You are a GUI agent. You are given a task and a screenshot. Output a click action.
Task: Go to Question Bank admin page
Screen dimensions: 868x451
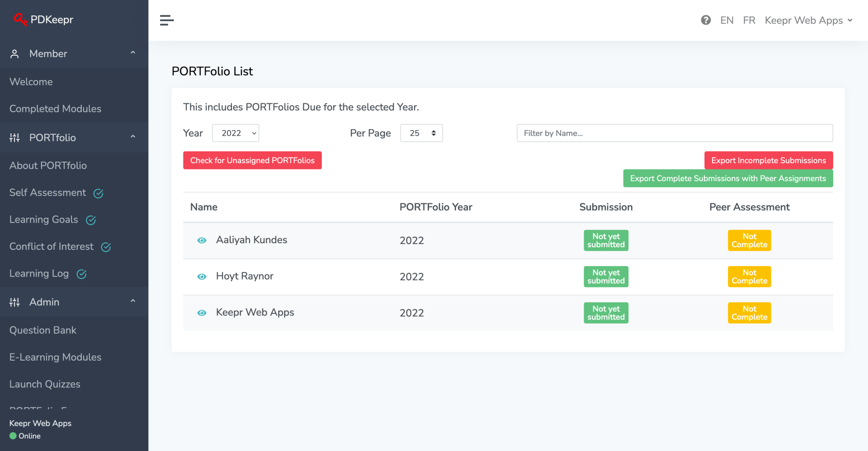[43, 330]
